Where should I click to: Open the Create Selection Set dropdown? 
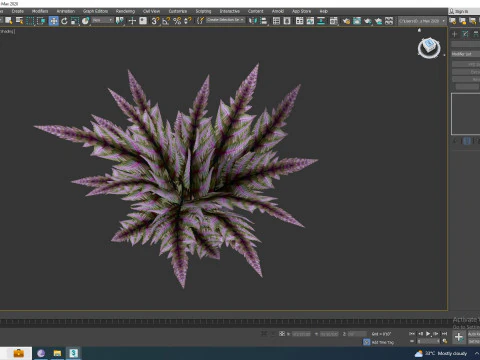[225, 20]
